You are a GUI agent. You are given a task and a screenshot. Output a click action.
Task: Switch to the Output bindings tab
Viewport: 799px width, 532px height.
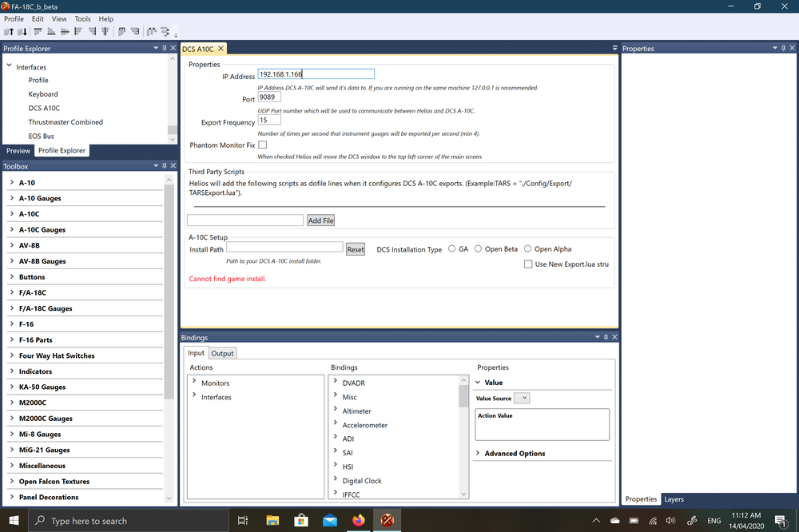222,353
